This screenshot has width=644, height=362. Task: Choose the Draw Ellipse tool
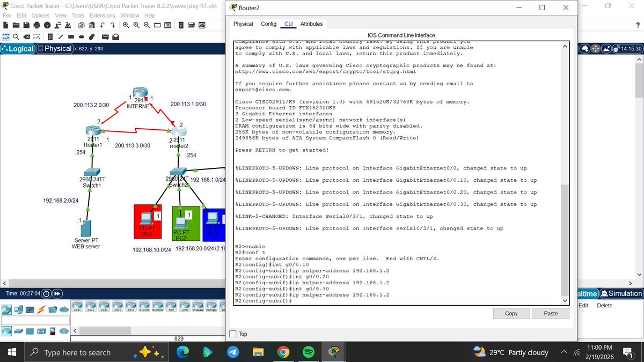click(81, 37)
